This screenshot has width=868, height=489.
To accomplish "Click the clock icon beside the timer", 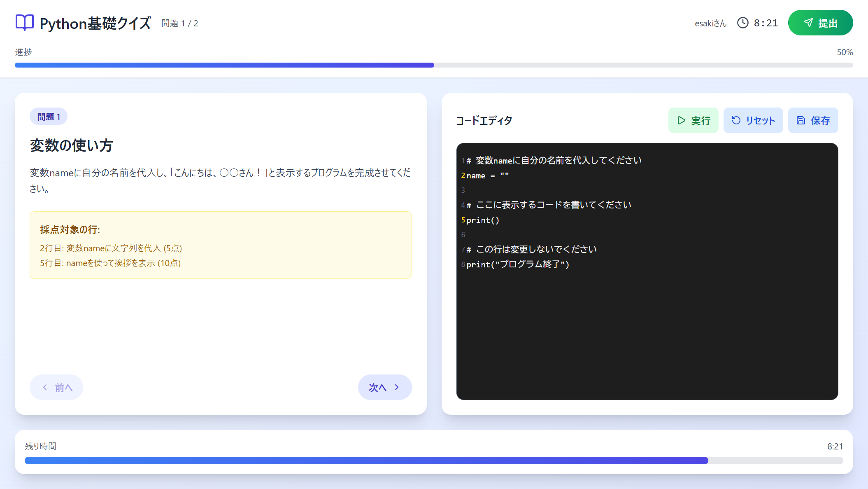I will tap(743, 23).
